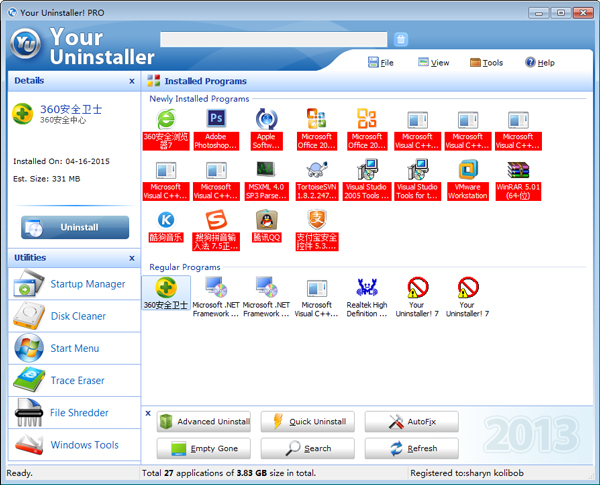Click the Empty Gone button
The height and width of the screenshot is (485, 600).
click(204, 448)
